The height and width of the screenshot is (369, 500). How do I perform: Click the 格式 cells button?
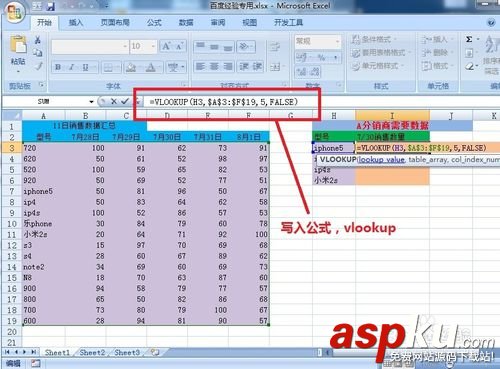tap(436, 66)
